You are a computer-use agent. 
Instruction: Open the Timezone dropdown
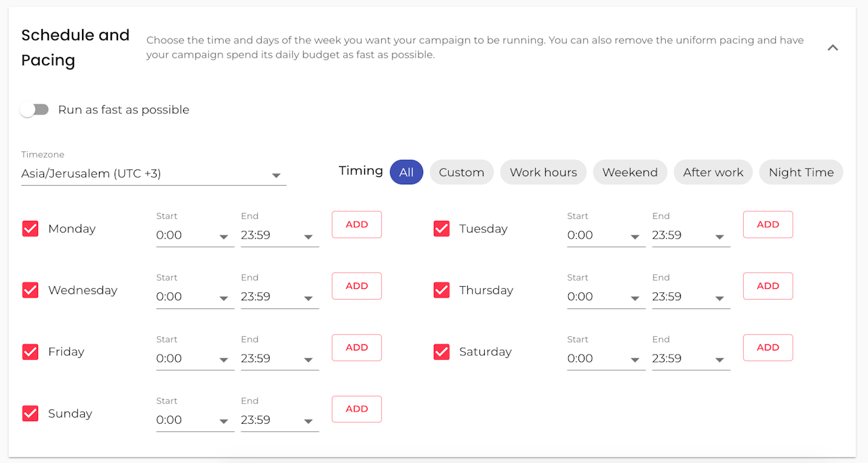point(153,174)
